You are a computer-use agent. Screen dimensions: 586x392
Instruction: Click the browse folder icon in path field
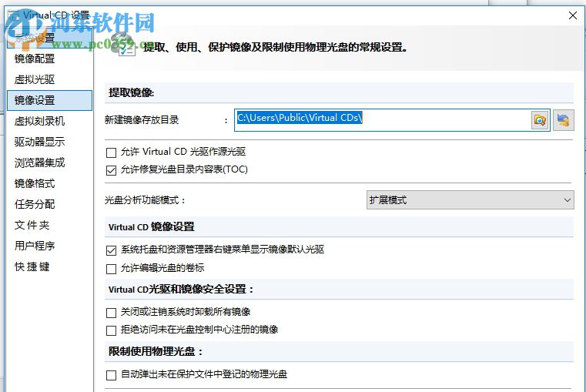tap(540, 120)
